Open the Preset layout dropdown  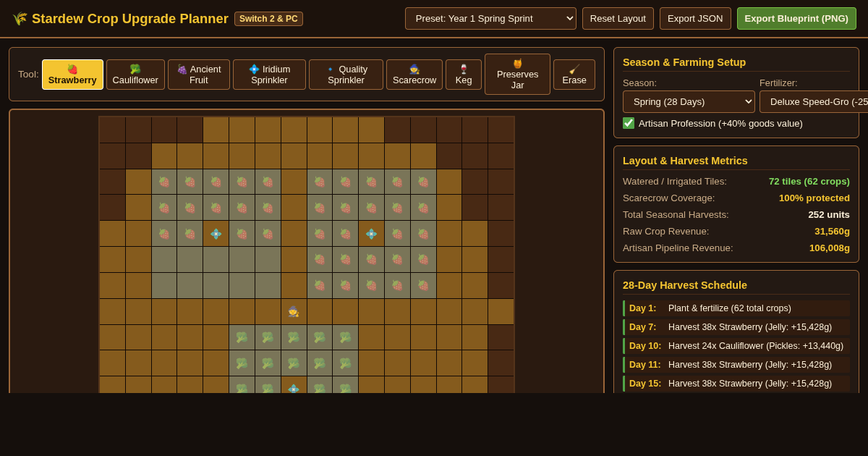[490, 18]
